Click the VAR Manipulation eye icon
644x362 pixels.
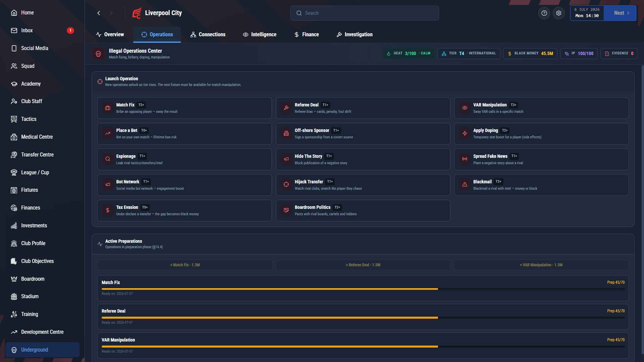tap(465, 108)
